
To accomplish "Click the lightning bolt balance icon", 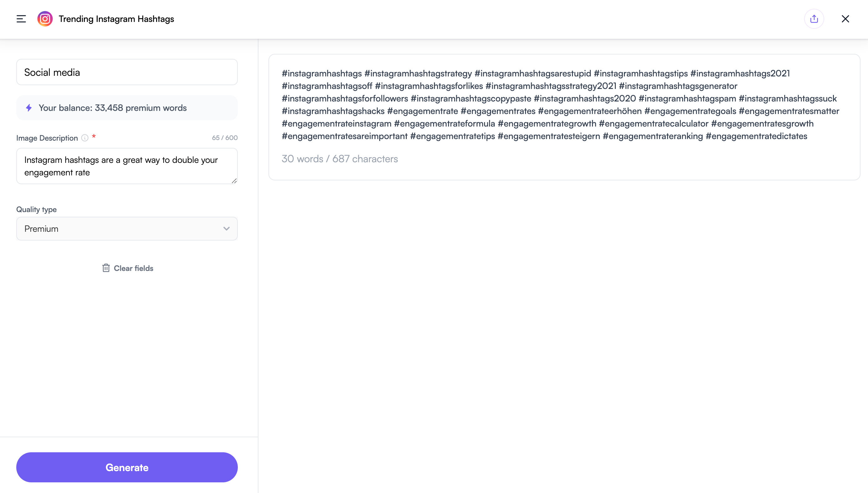I will point(29,108).
